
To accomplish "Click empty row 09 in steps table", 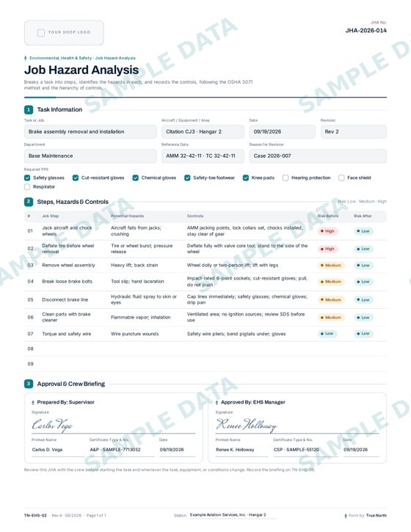I will point(205,364).
